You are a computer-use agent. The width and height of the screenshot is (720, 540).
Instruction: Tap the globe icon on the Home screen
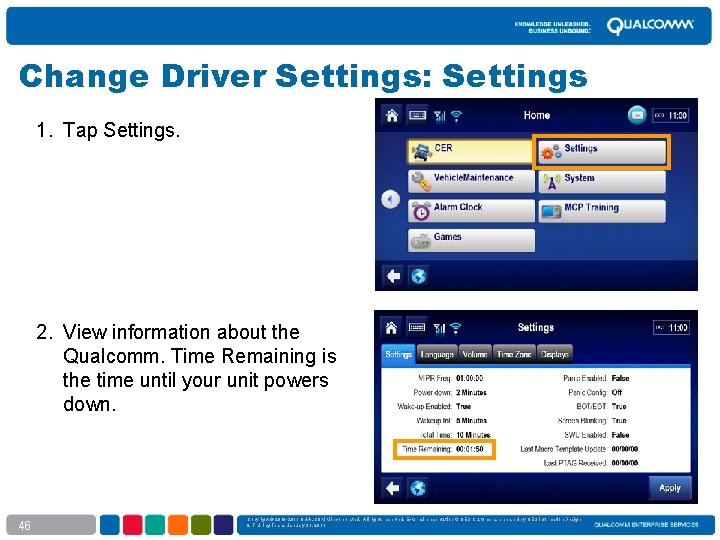pos(418,276)
